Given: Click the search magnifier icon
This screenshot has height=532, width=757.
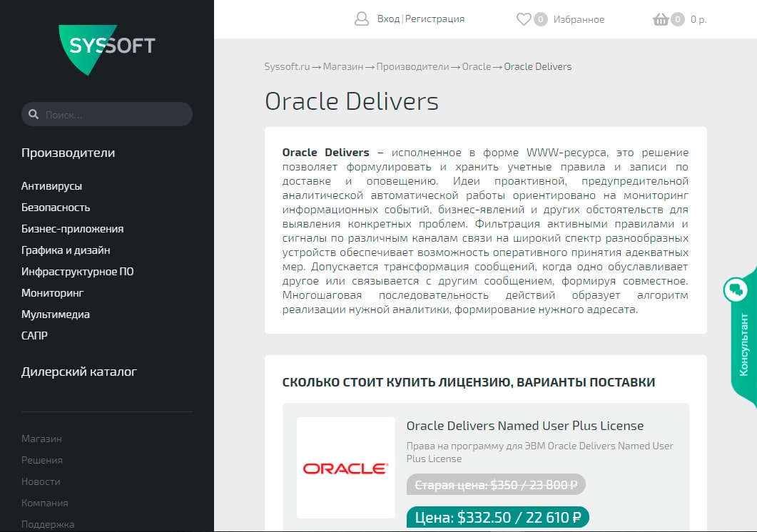Looking at the screenshot, I should [34, 114].
